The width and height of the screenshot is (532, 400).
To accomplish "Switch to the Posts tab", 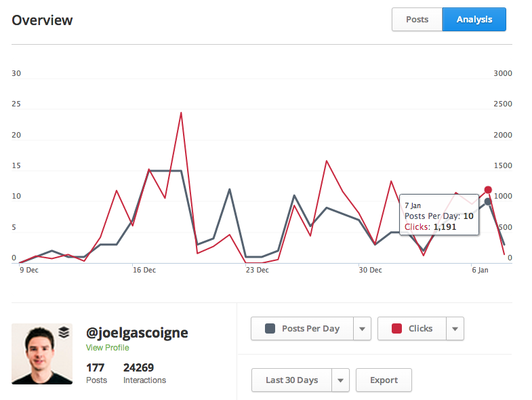I will click(x=417, y=20).
